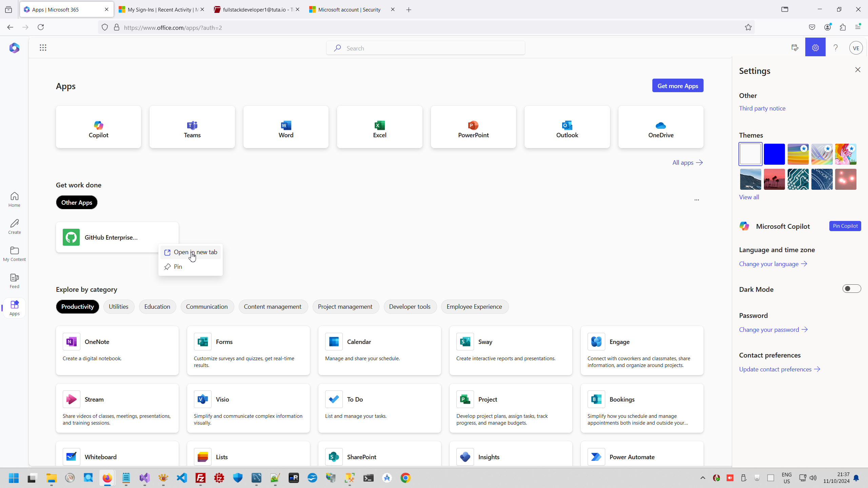The height and width of the screenshot is (488, 868).
Task: Expand the All apps arrow link
Action: tap(687, 163)
